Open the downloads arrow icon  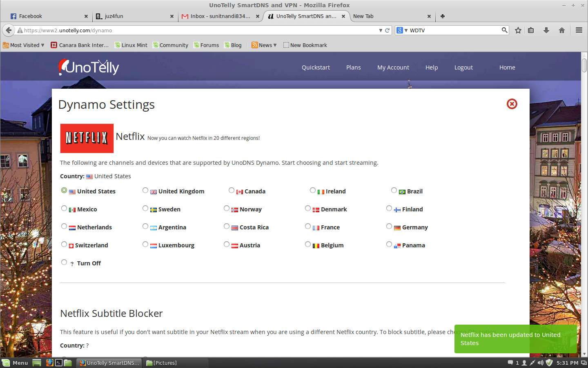546,30
